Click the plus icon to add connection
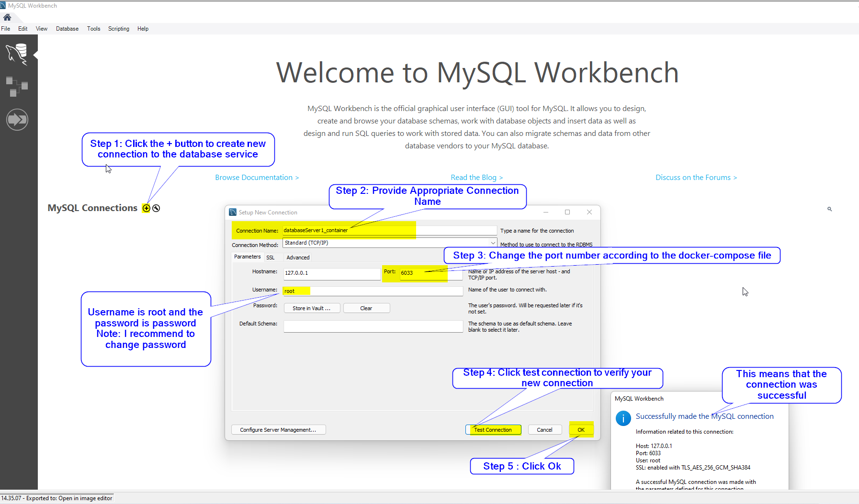Image resolution: width=859 pixels, height=504 pixels. (147, 208)
